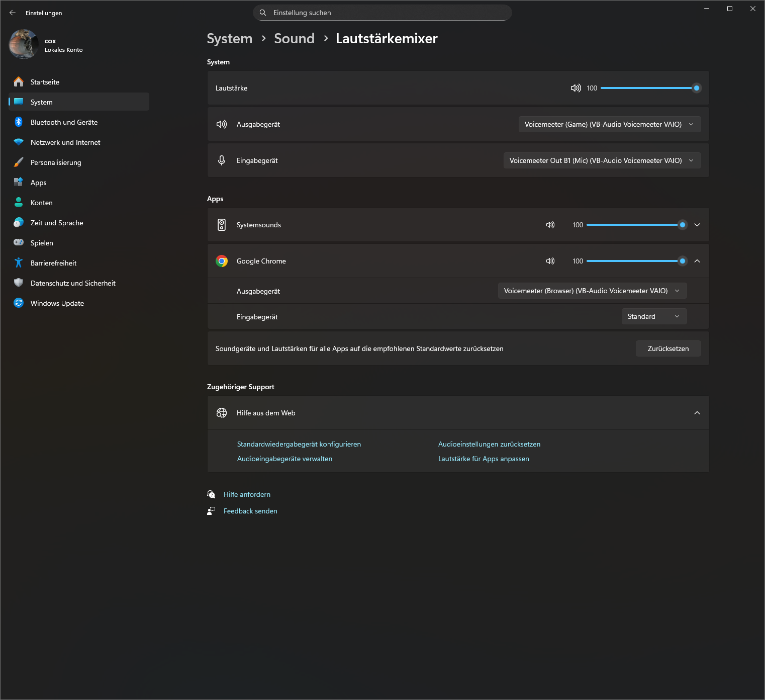The height and width of the screenshot is (700, 765).
Task: Mute the system volume speaker icon
Action: [576, 88]
